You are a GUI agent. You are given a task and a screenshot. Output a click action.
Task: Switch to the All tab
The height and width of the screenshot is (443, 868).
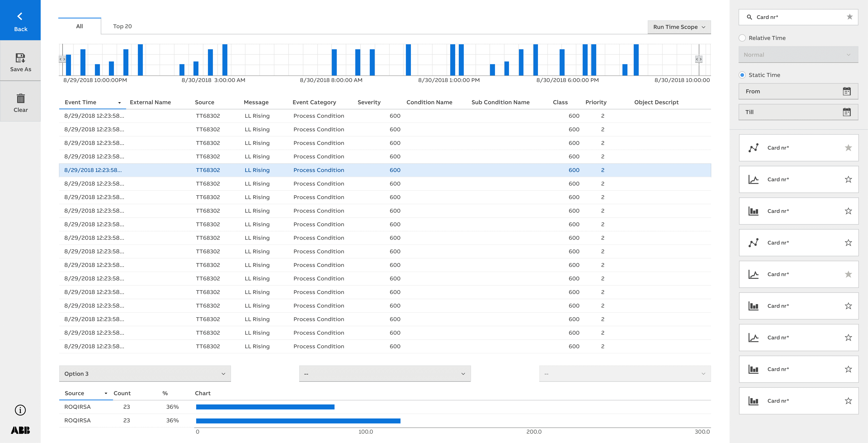pos(80,26)
